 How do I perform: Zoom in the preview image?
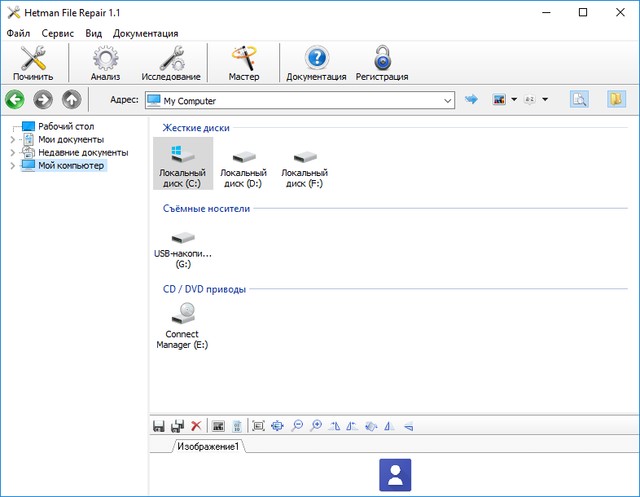pos(316,426)
